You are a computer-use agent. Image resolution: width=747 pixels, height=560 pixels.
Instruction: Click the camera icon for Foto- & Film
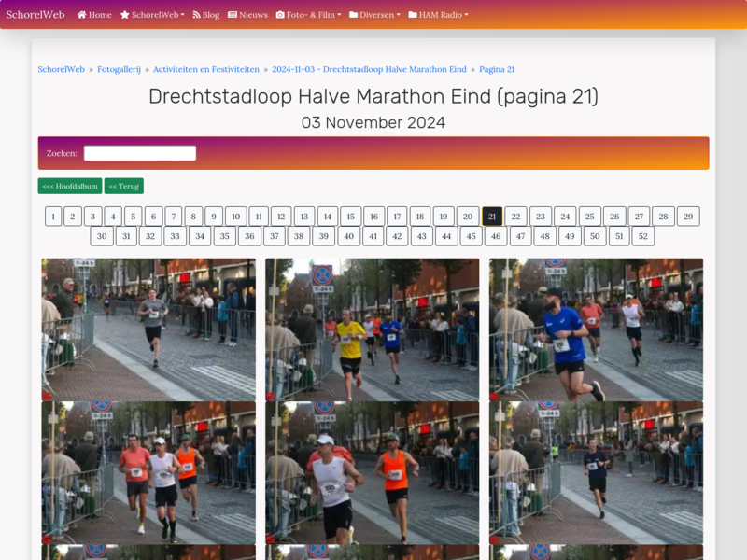(280, 15)
